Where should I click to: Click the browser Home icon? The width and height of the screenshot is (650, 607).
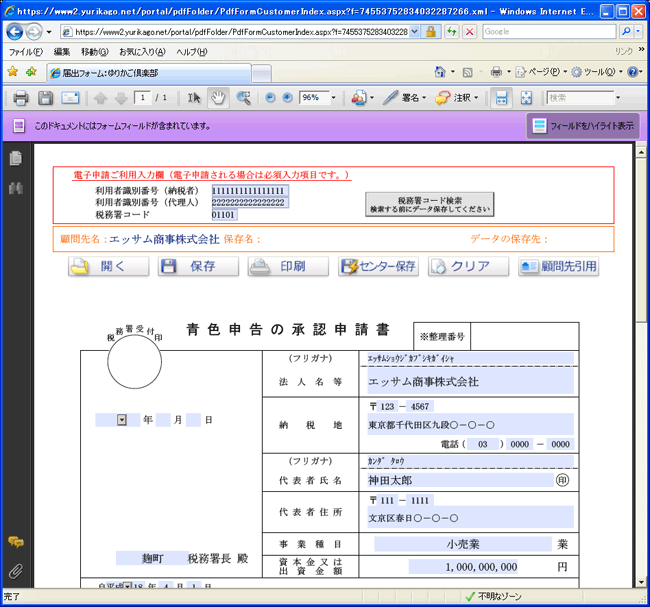coord(440,72)
